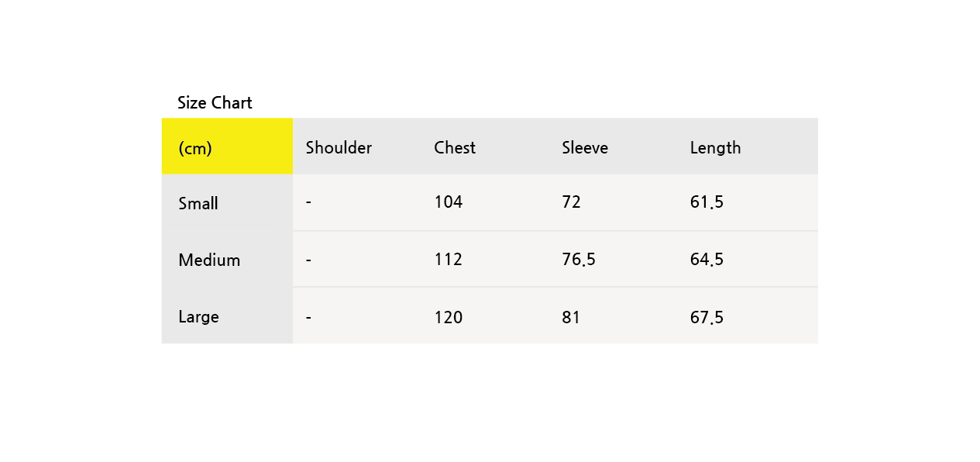Select the Medium row label
The width and height of the screenshot is (980, 462).
209,260
